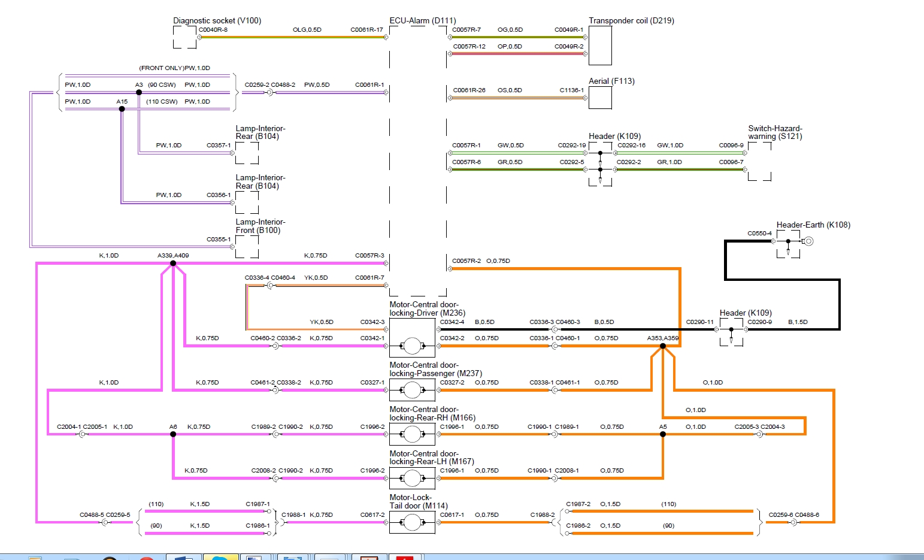This screenshot has height=560, width=924.
Task: Select the C0550-4 connector pin label
Action: coord(759,233)
